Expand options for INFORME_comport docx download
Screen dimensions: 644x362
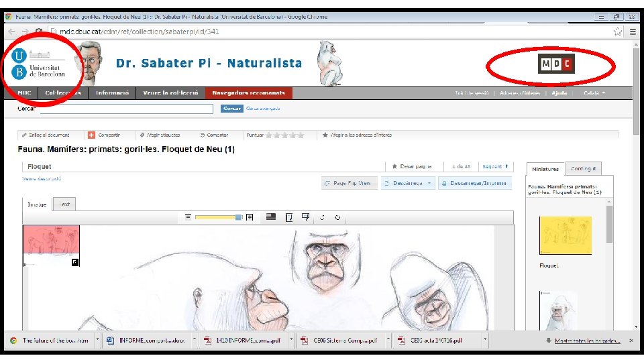point(195,340)
